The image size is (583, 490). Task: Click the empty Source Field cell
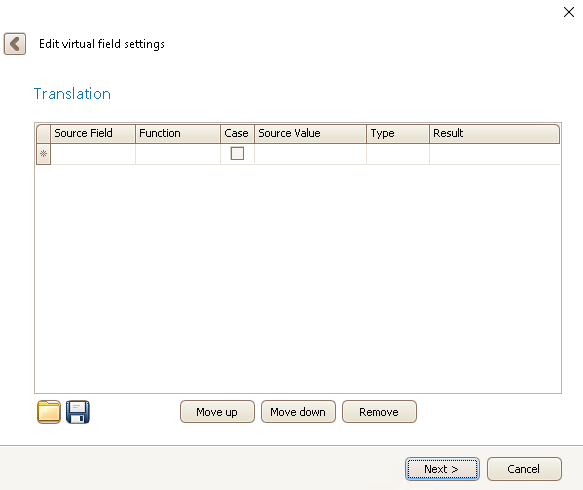pos(93,154)
